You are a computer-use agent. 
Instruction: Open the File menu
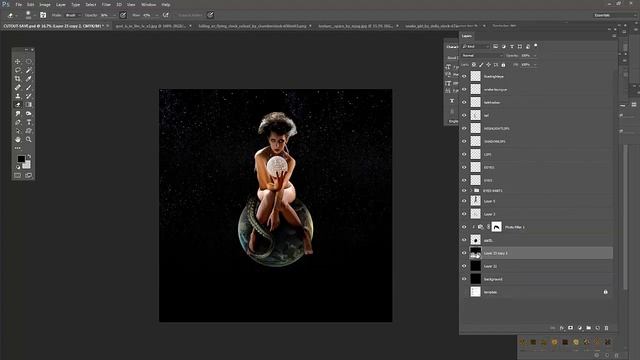pos(18,4)
